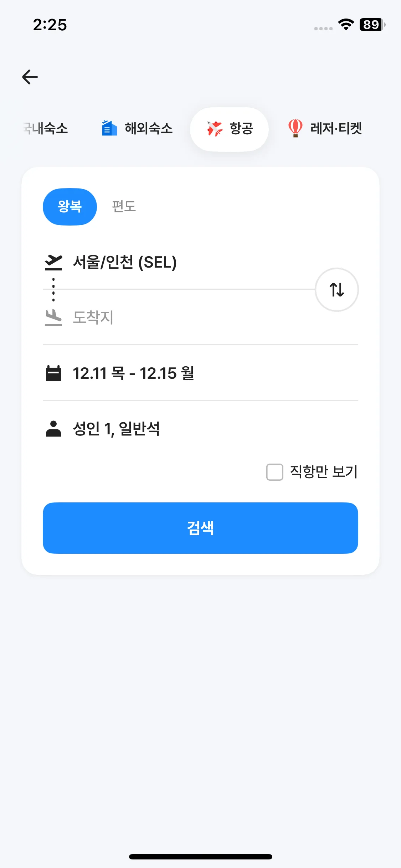Open the date range 12.11 - 12.15
401x868 pixels.
[133, 373]
